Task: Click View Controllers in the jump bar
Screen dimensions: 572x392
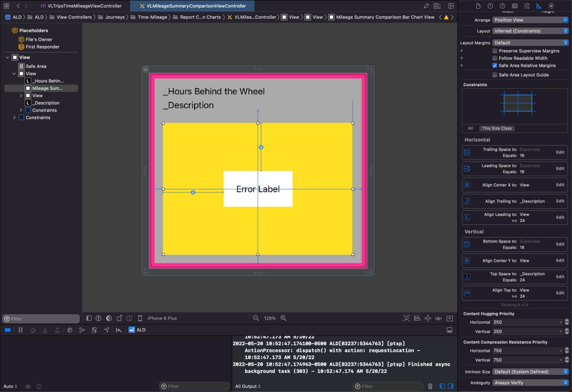Action: point(74,17)
